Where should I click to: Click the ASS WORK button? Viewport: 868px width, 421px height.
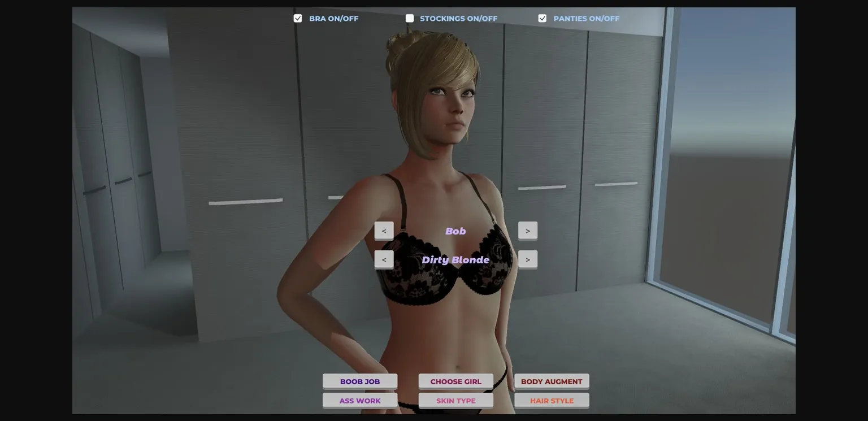click(x=360, y=400)
